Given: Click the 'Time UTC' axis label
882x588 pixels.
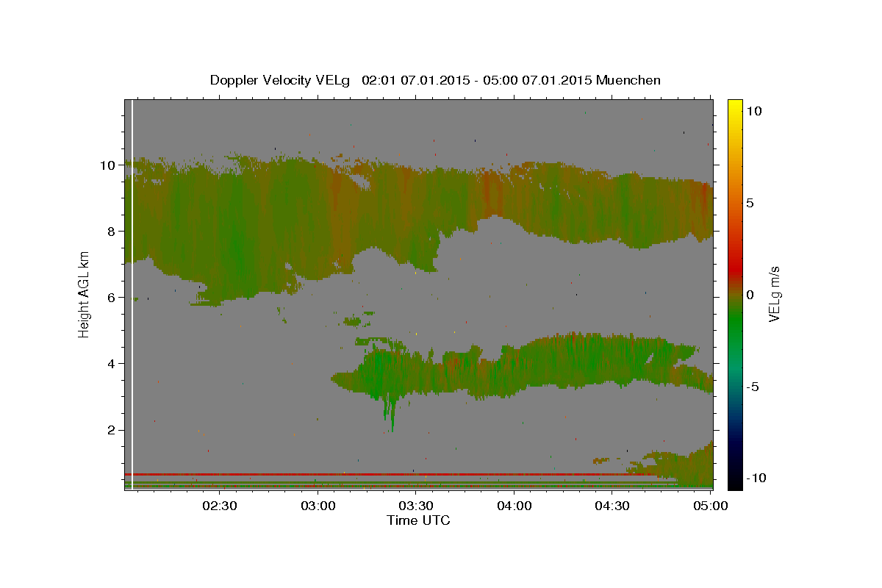Looking at the screenshot, I should pos(418,520).
